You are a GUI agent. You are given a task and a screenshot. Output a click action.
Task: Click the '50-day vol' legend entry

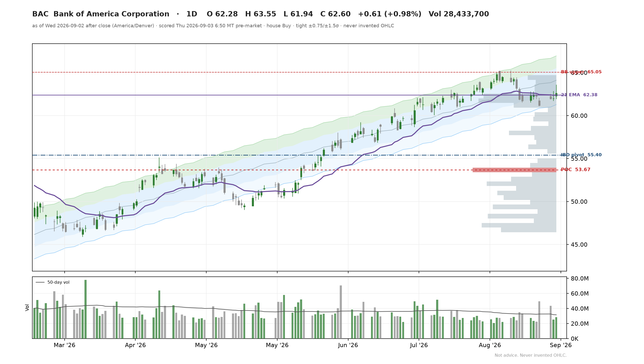(x=53, y=282)
